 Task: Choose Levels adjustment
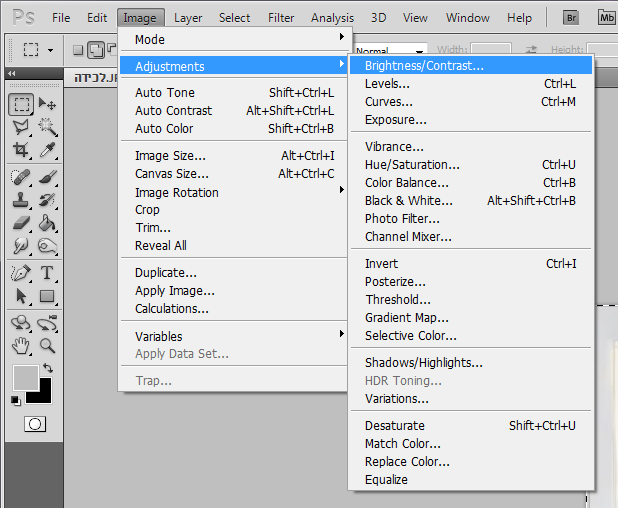471,84
